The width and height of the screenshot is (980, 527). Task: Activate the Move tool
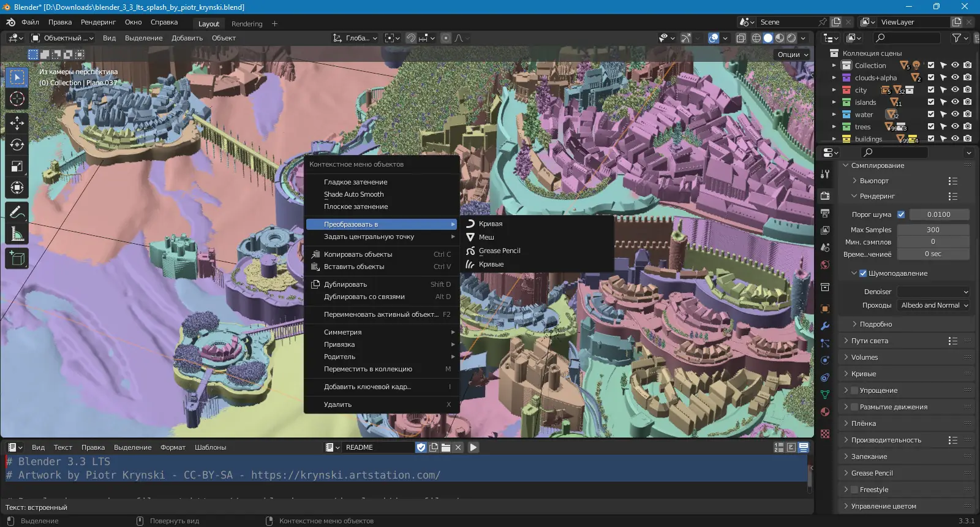click(17, 123)
